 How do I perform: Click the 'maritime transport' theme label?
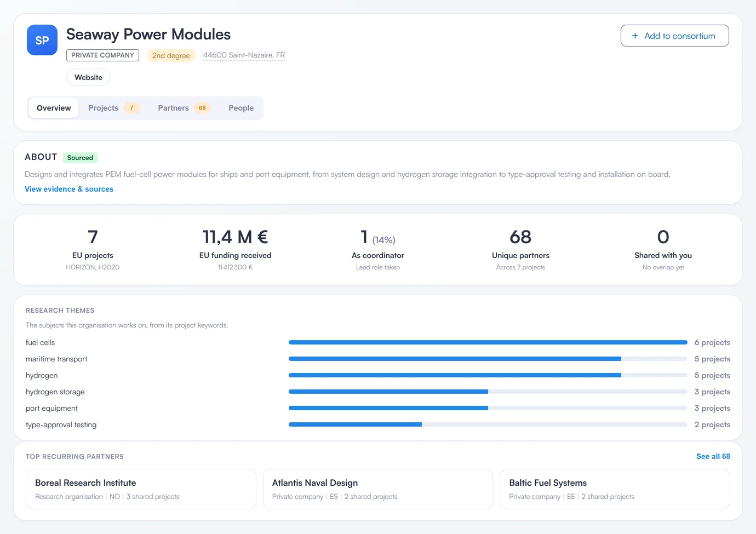[x=56, y=359]
